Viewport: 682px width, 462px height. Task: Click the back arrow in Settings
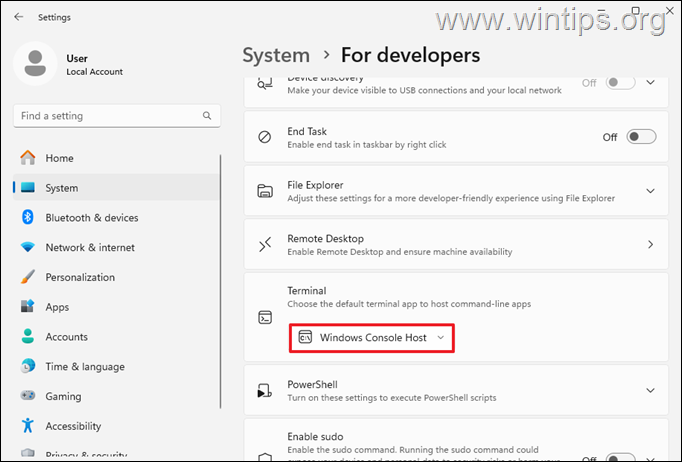click(18, 17)
